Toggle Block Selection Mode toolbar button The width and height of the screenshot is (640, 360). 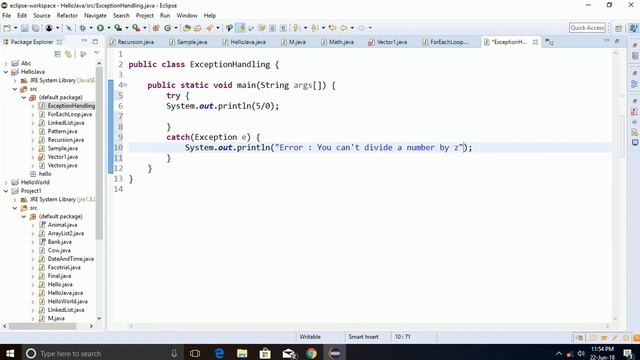coord(272,28)
